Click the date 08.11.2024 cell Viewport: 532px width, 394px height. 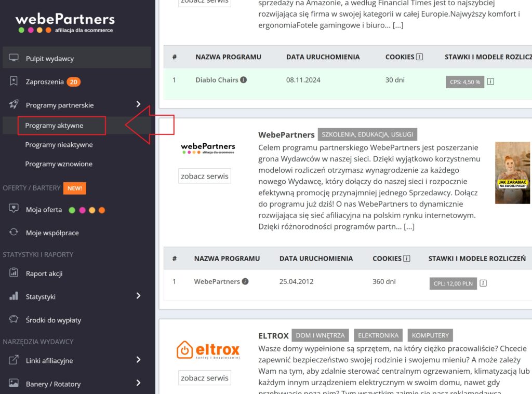tap(303, 79)
